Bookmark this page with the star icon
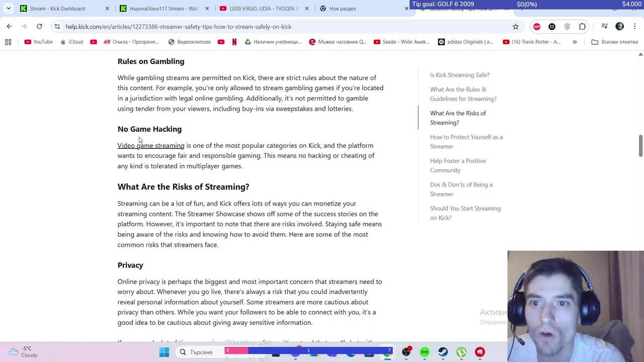This screenshot has height=362, width=644. pos(515,27)
